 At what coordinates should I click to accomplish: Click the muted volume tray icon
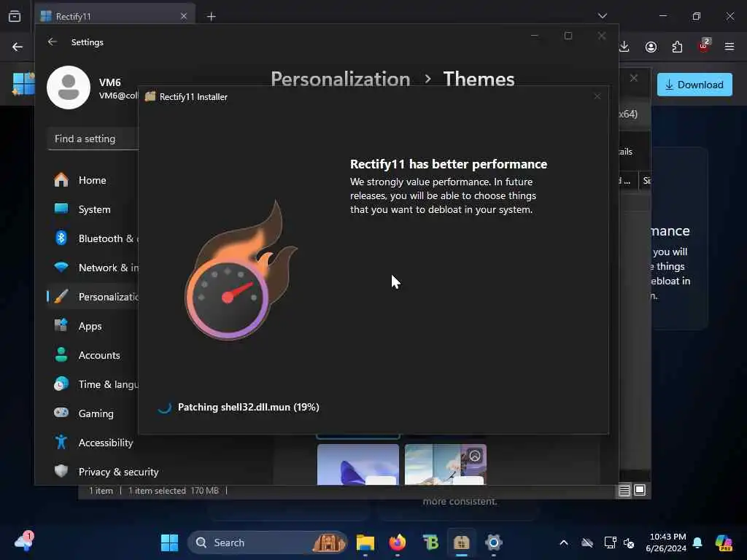coord(629,542)
